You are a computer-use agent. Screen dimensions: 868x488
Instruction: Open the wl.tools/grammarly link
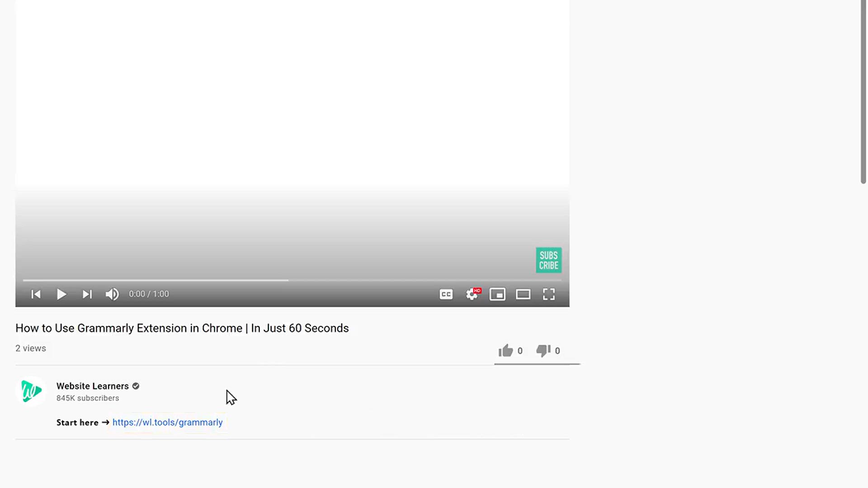click(x=167, y=422)
